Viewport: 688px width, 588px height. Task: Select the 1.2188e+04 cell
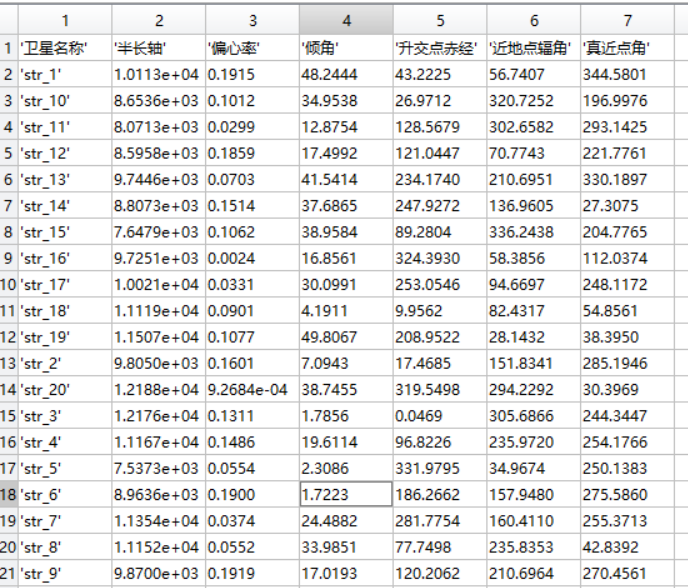tap(159, 389)
